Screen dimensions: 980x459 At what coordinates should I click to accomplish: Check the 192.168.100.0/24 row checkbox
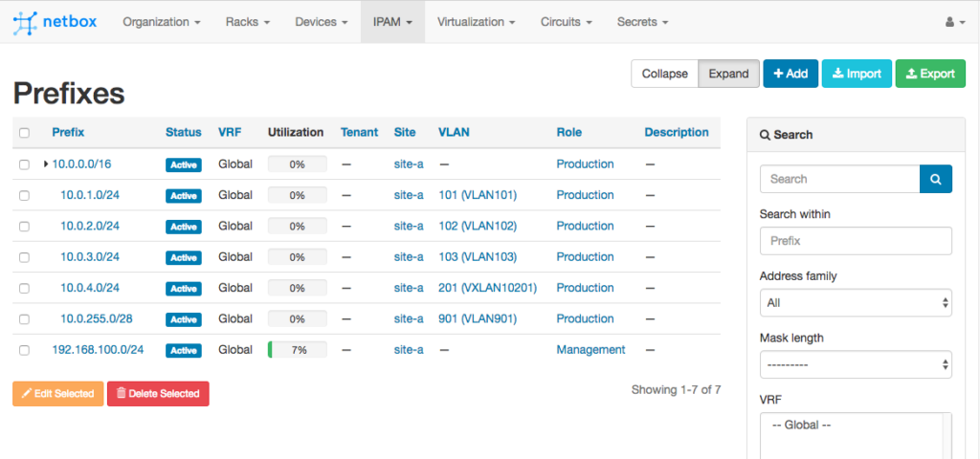(24, 350)
